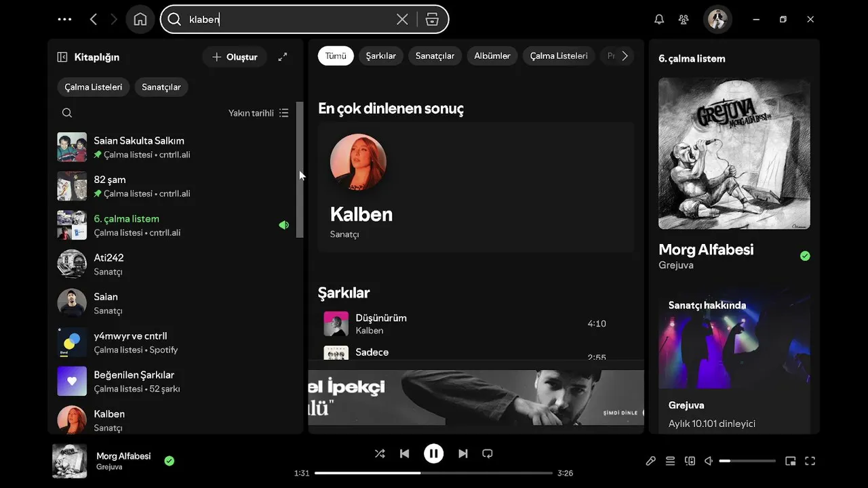
Task: Select the Çalma Listeleri search filter
Action: (559, 56)
